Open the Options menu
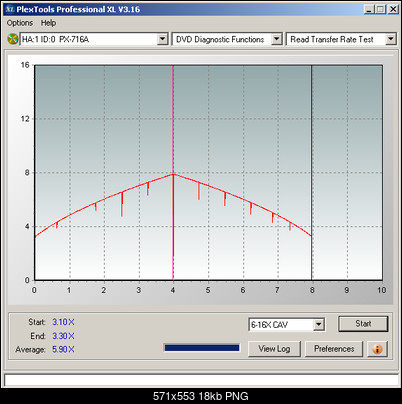The height and width of the screenshot is (404, 402). coord(20,23)
